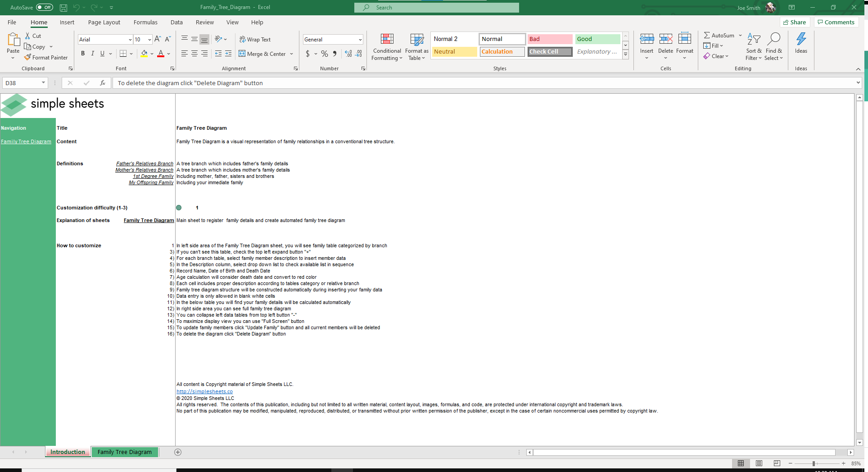This screenshot has height=472, width=868.
Task: Increase font size with the larger A icon
Action: click(x=158, y=39)
